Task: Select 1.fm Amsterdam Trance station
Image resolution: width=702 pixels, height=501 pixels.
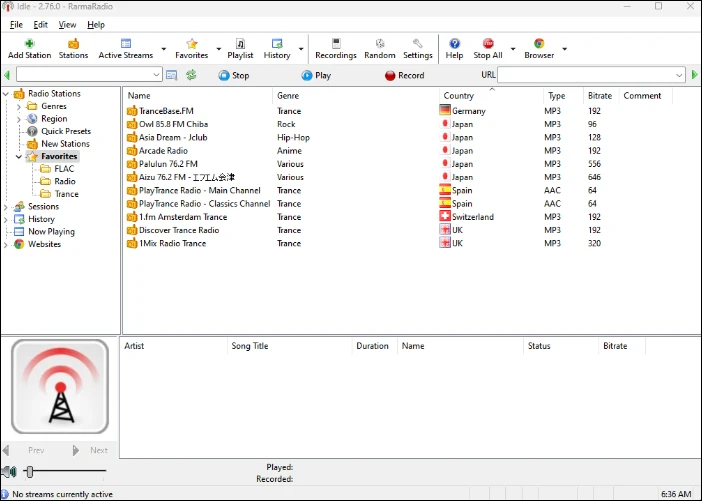Action: [x=398, y=217]
